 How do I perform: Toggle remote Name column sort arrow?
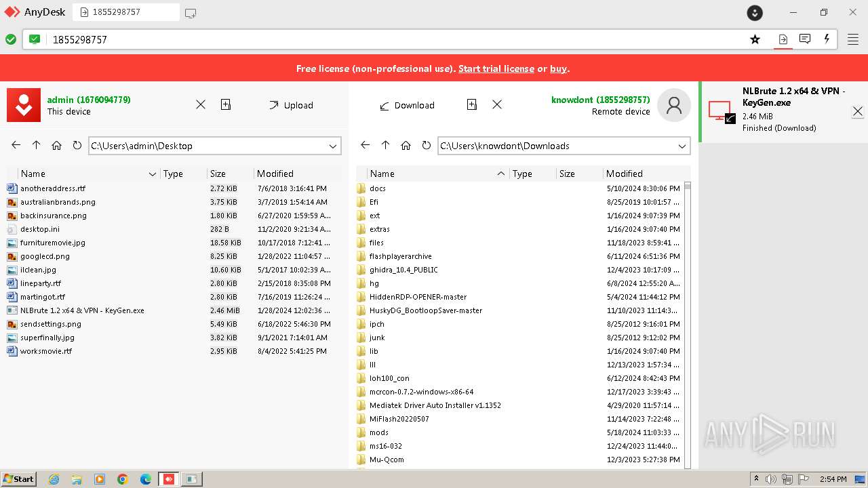(x=500, y=174)
